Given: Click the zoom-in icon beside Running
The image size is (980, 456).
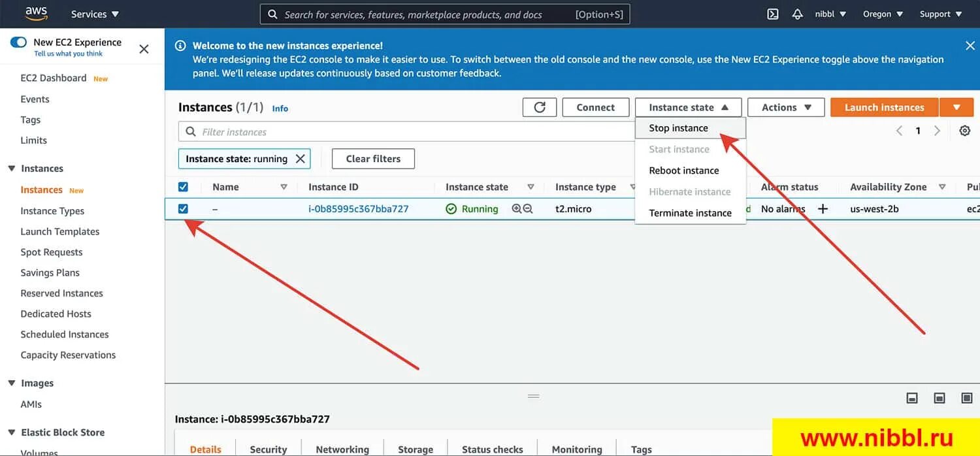Looking at the screenshot, I should tap(517, 209).
